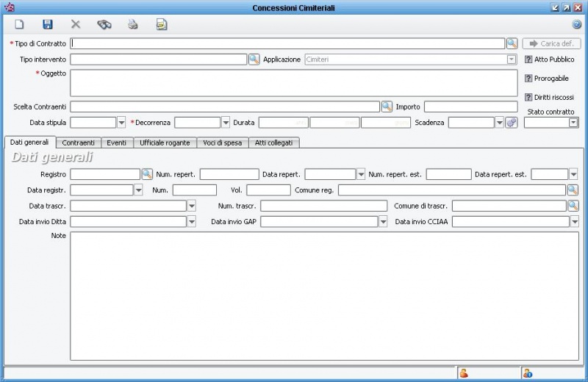Open the Voci di spesa tab
Image resolution: width=588 pixels, height=382 pixels.
223,143
